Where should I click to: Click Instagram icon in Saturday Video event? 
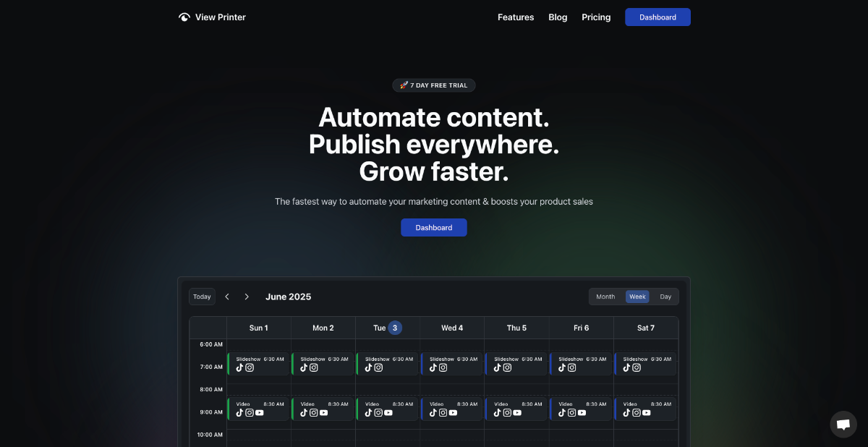tap(637, 413)
